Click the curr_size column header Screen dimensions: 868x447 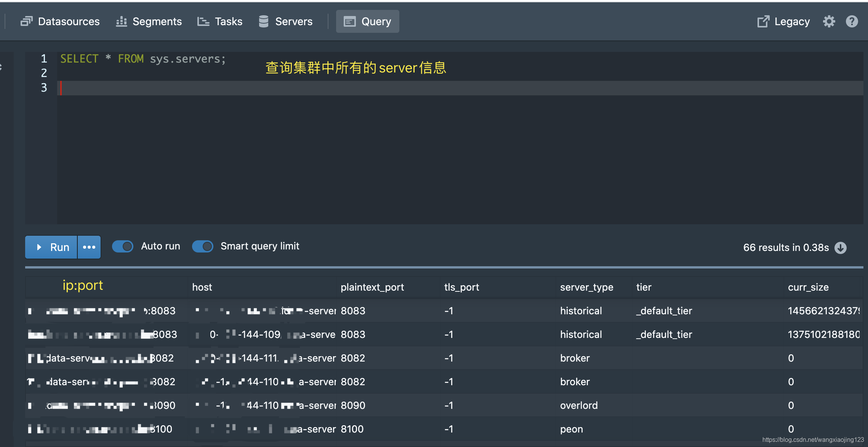click(808, 287)
